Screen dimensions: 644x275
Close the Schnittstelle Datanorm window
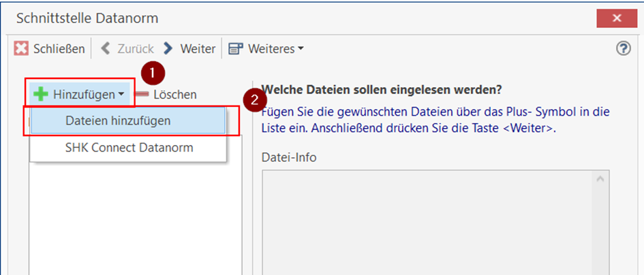tap(616, 18)
